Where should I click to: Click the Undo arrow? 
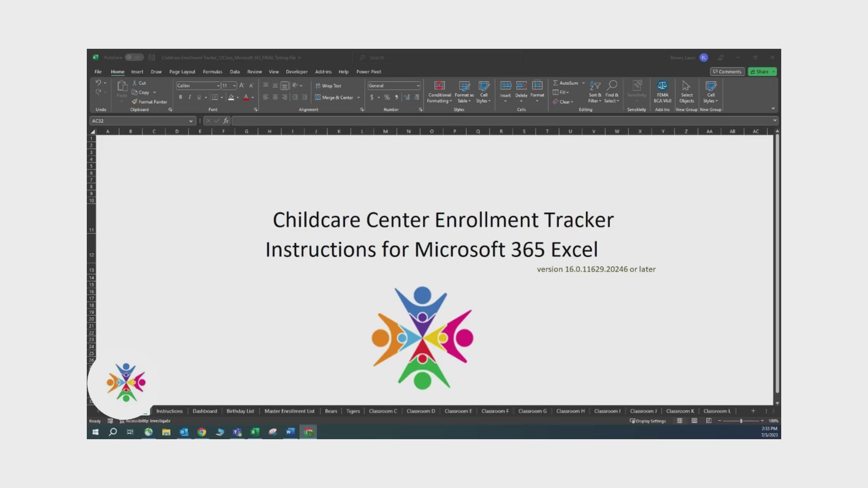point(98,83)
